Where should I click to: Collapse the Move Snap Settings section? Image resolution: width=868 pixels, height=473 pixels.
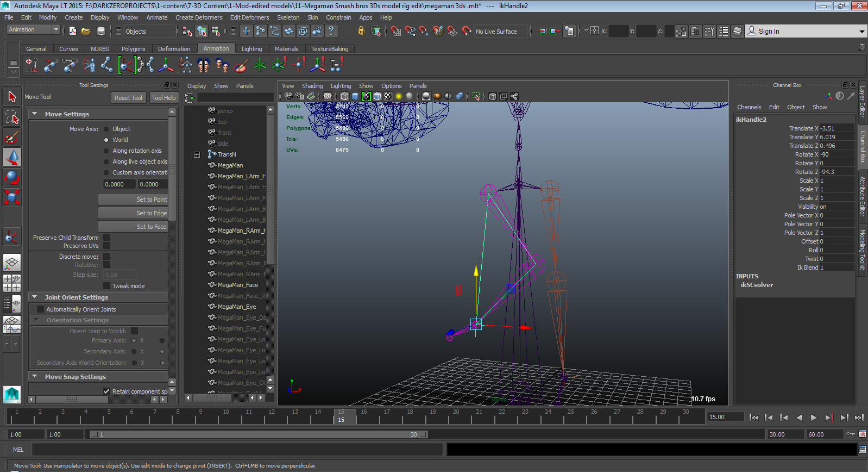(x=35, y=377)
